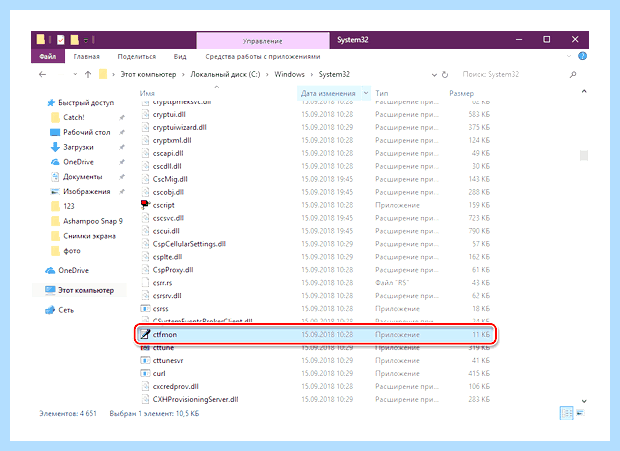Select the file cryptxml.dll
Image resolution: width=620 pixels, height=451 pixels.
pos(172,140)
